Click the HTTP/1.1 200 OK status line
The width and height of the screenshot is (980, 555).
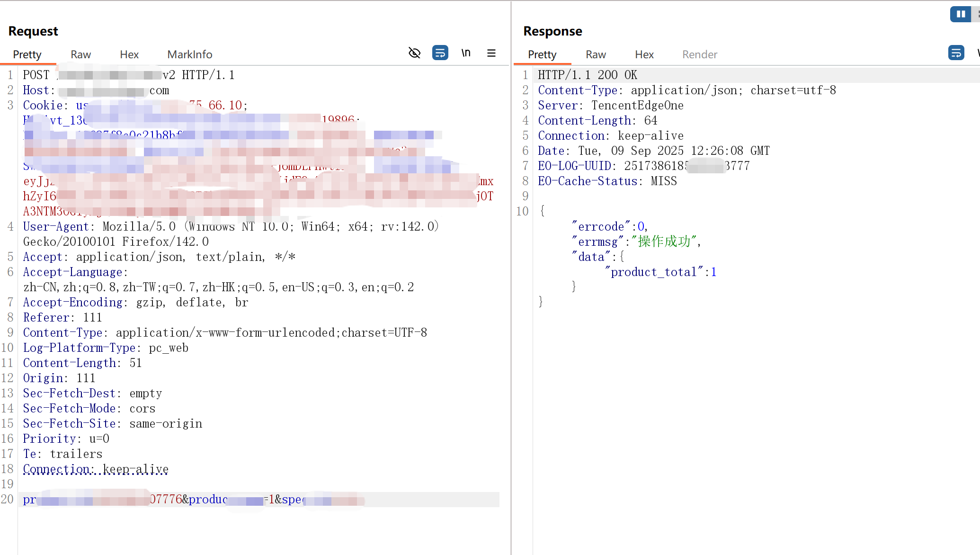[x=588, y=75]
